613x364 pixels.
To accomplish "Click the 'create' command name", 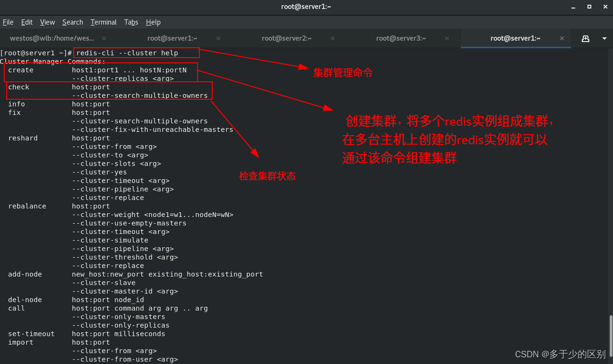I will coord(21,70).
